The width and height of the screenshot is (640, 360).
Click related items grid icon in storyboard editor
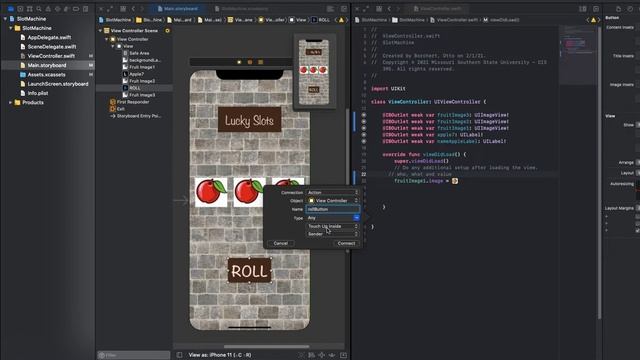pos(123,9)
